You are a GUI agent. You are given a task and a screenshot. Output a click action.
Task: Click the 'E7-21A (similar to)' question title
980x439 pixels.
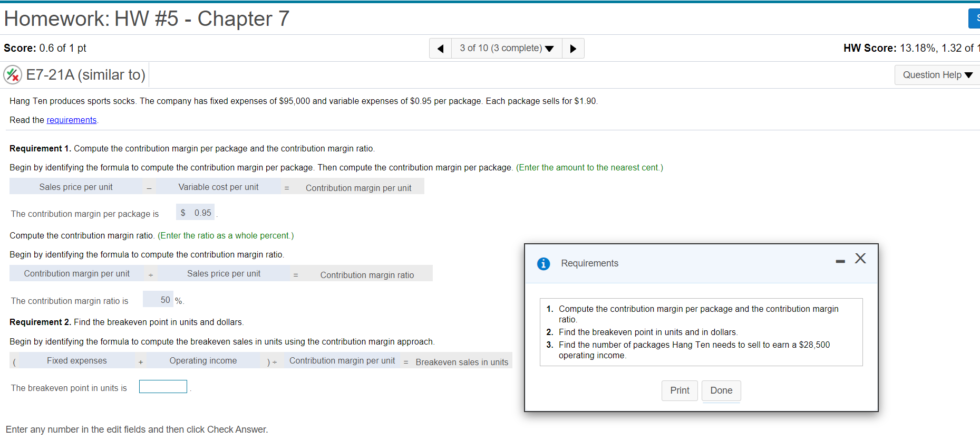coord(86,75)
